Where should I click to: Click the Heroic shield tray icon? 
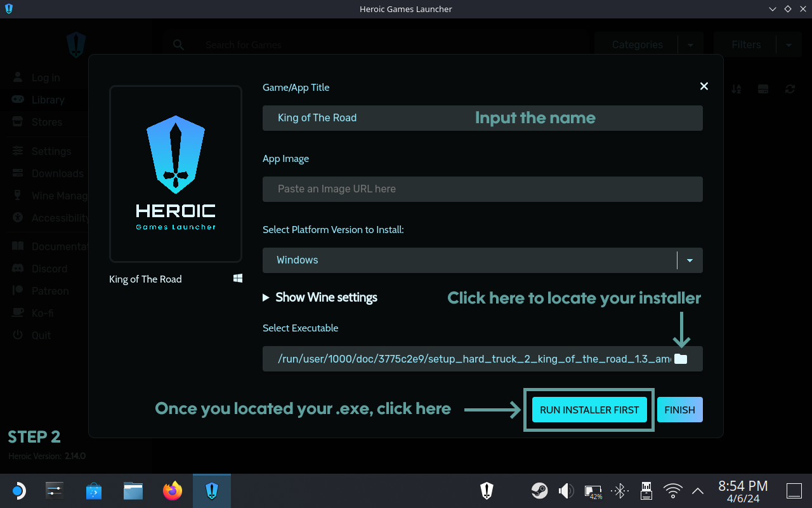[x=487, y=490]
